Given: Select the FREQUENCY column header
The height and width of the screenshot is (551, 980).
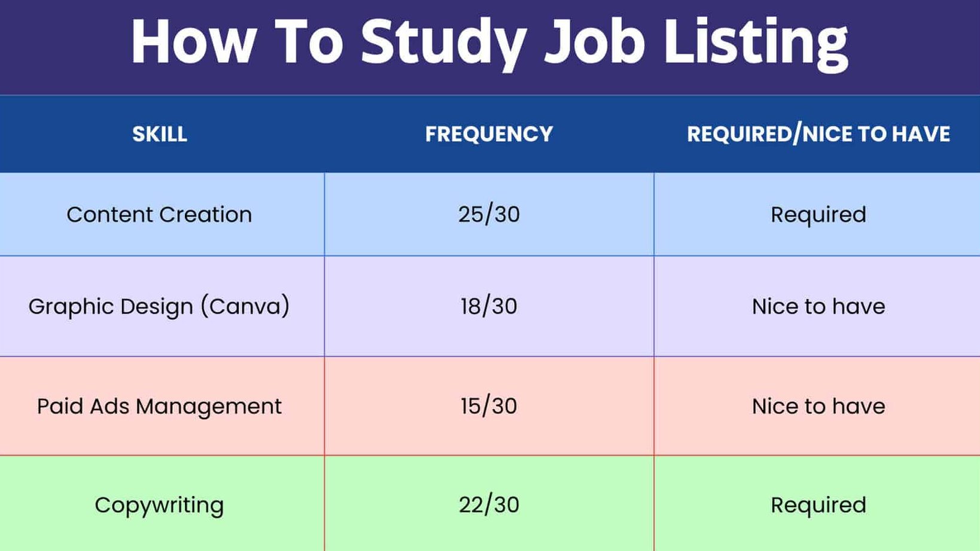Looking at the screenshot, I should (x=489, y=134).
